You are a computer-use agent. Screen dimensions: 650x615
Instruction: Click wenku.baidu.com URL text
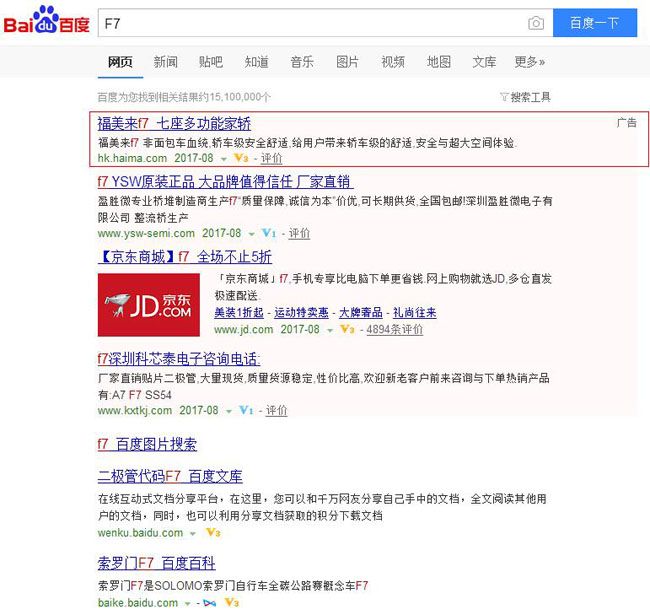(x=140, y=533)
